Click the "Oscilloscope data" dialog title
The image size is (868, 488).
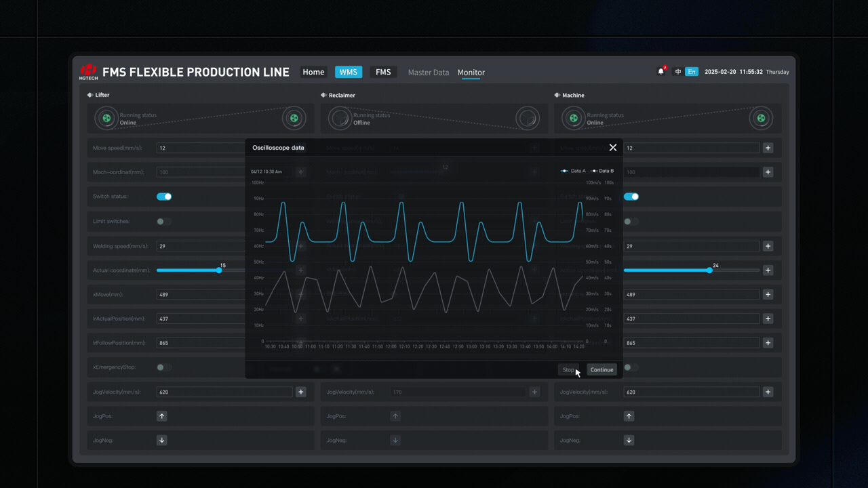click(x=278, y=148)
